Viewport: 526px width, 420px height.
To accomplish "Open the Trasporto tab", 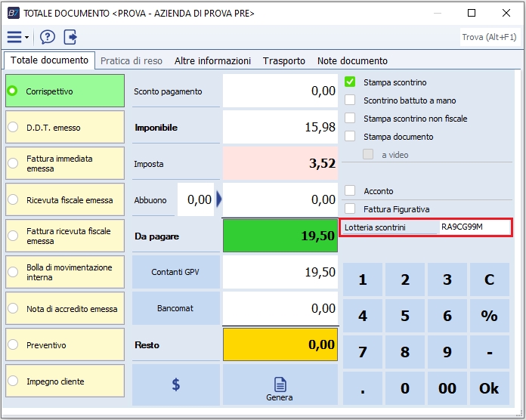I will tap(284, 61).
